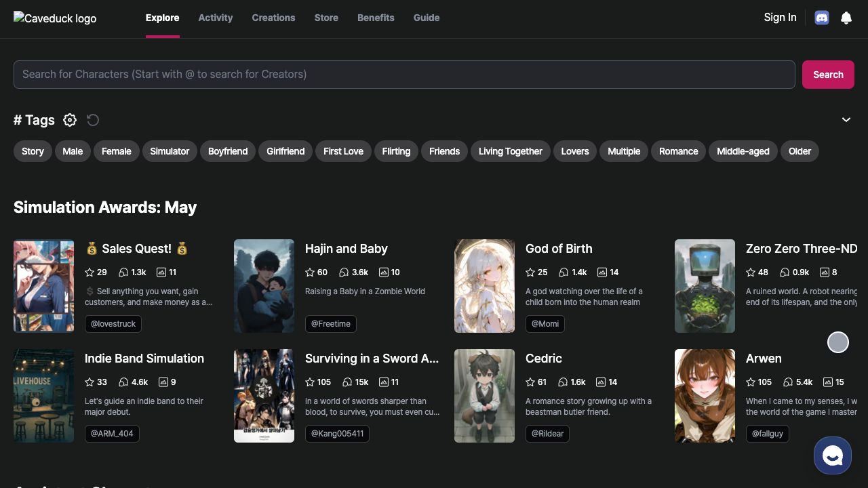Open the Discord icon link
The height and width of the screenshot is (488, 868).
click(822, 18)
